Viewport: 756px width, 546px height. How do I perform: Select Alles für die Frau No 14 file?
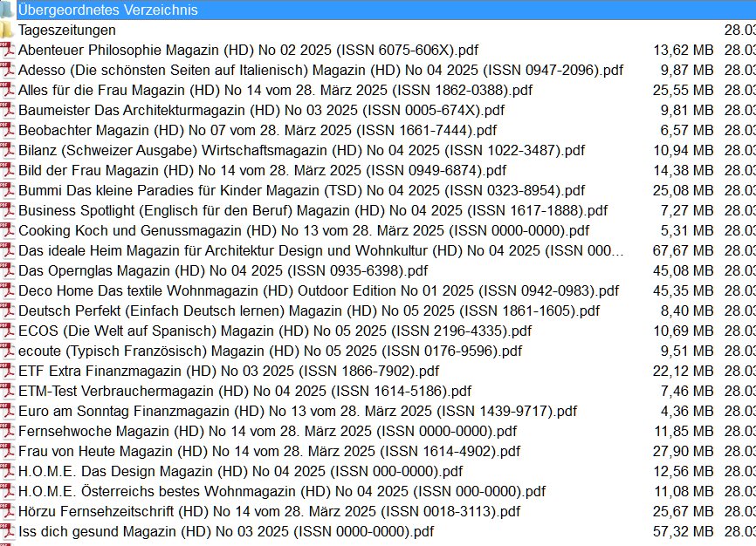(275, 90)
